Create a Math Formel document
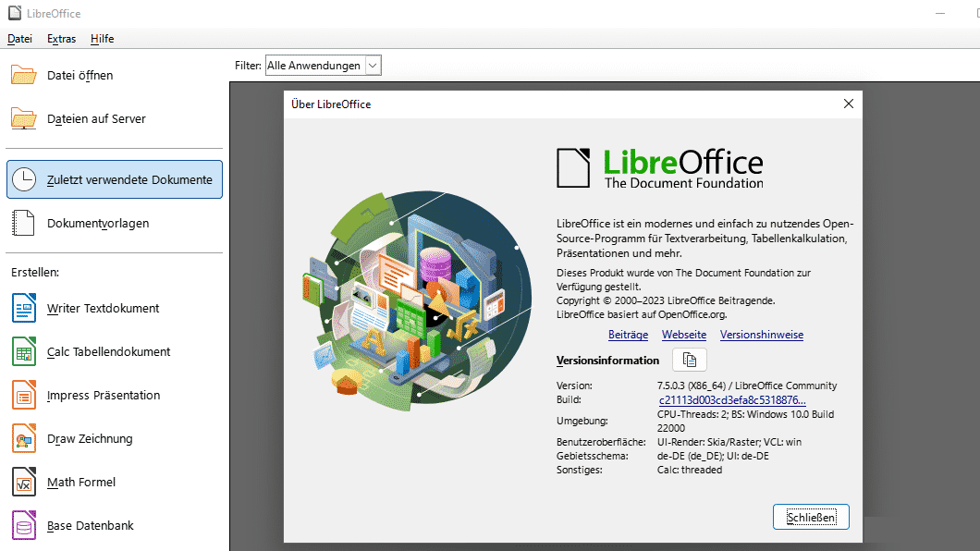Image resolution: width=980 pixels, height=551 pixels. point(81,482)
